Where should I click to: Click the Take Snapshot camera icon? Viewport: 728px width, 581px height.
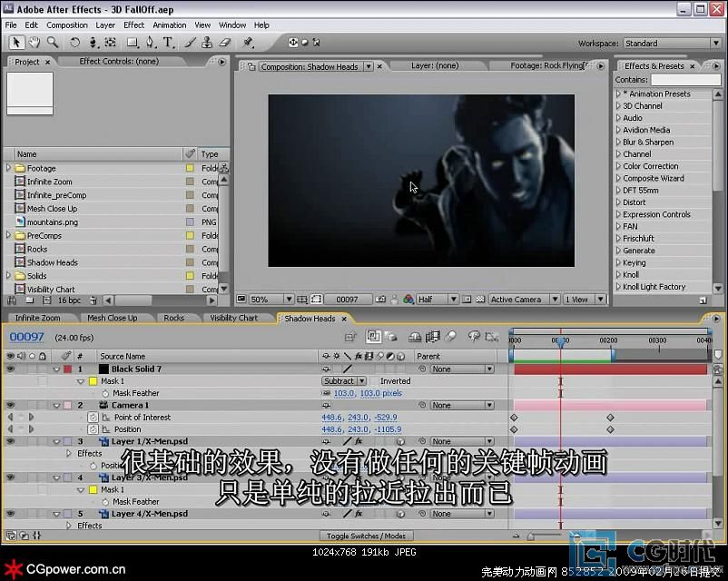pyautogui.click(x=380, y=300)
